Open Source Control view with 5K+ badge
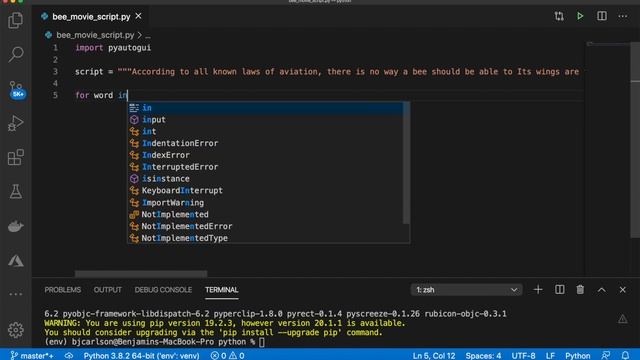Image resolution: width=640 pixels, height=360 pixels. (16, 89)
